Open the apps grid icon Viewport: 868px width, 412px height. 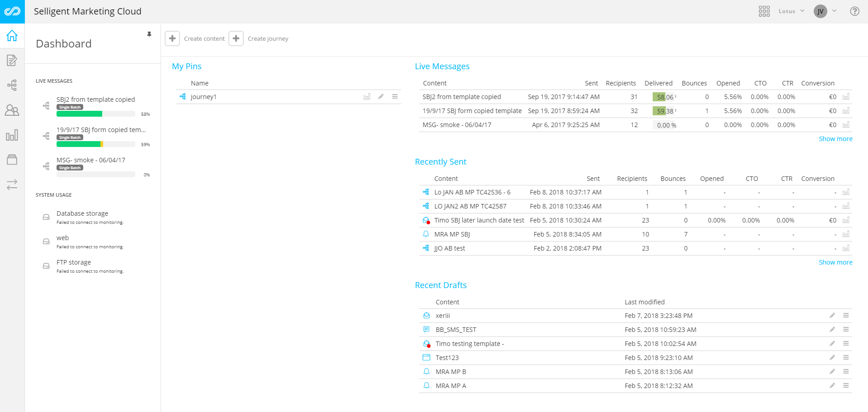point(764,11)
